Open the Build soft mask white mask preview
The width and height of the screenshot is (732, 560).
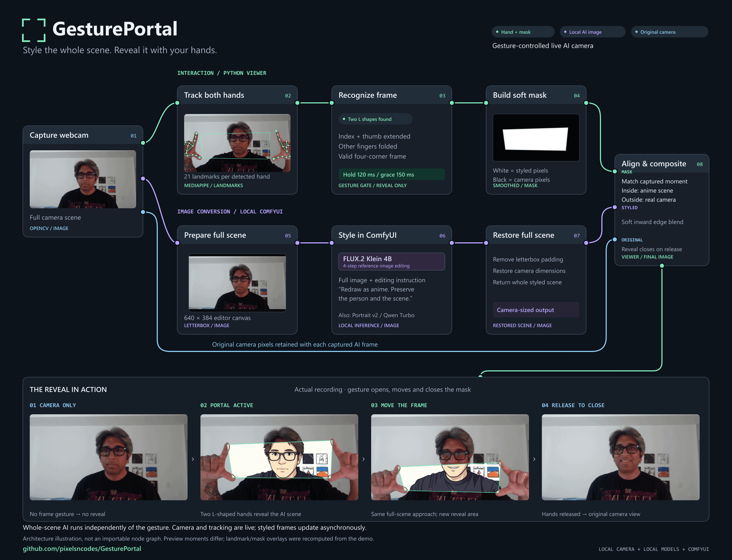coord(536,138)
